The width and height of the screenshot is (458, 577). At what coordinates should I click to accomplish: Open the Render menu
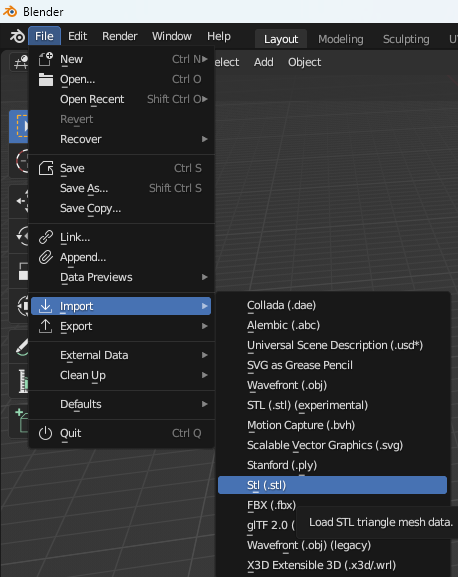pos(120,36)
